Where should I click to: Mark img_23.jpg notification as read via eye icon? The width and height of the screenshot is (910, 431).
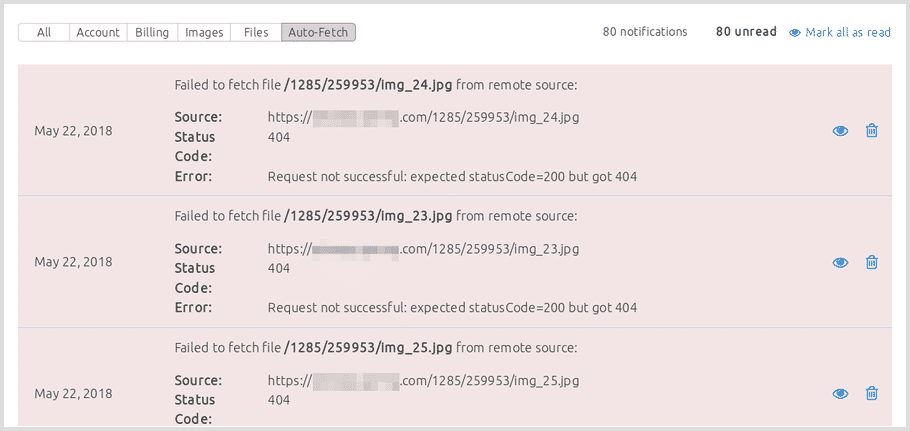click(840, 263)
